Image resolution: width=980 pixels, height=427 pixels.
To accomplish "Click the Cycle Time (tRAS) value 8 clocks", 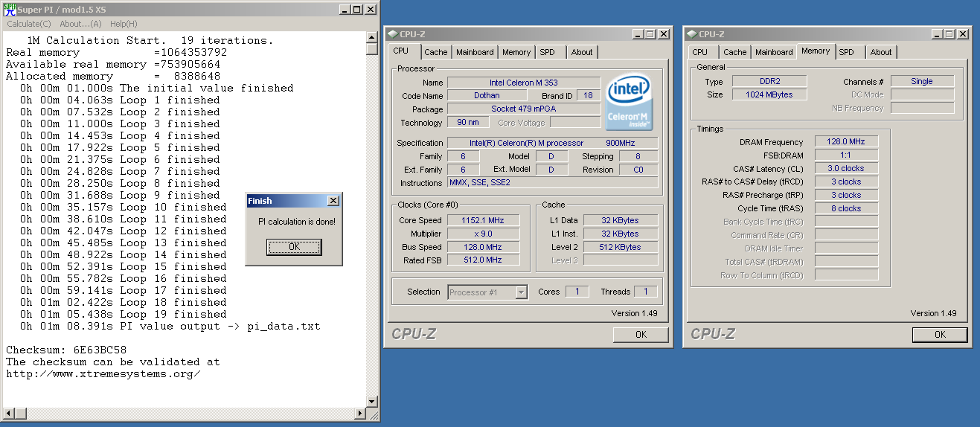I will pos(846,209).
